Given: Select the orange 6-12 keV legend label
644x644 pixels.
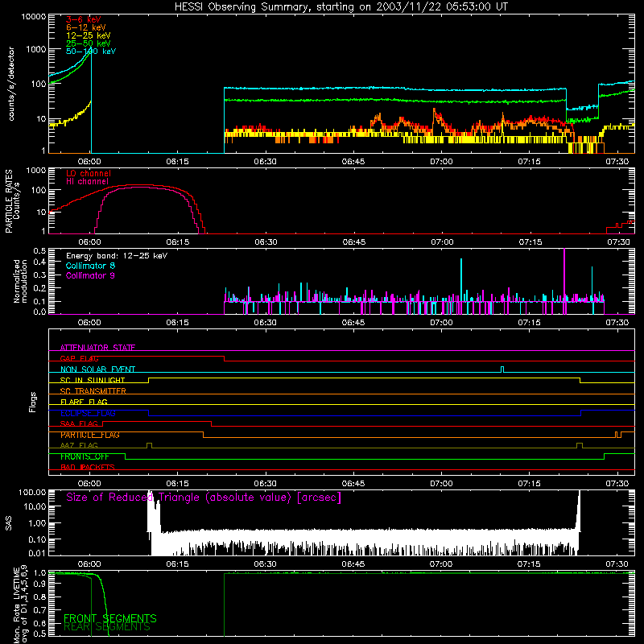Looking at the screenshot, I should point(86,27).
